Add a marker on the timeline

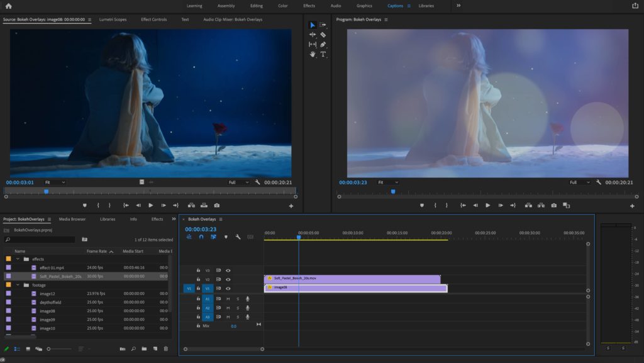[x=225, y=237]
